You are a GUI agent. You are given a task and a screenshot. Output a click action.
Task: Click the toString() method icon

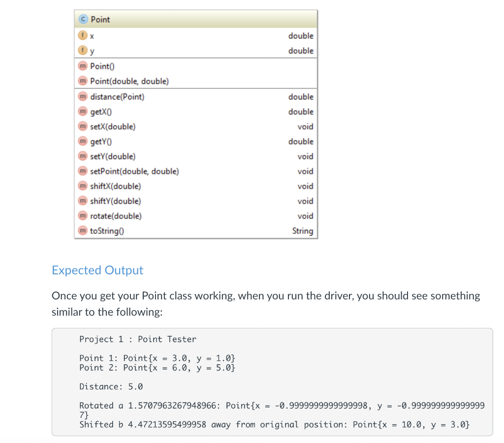(83, 231)
